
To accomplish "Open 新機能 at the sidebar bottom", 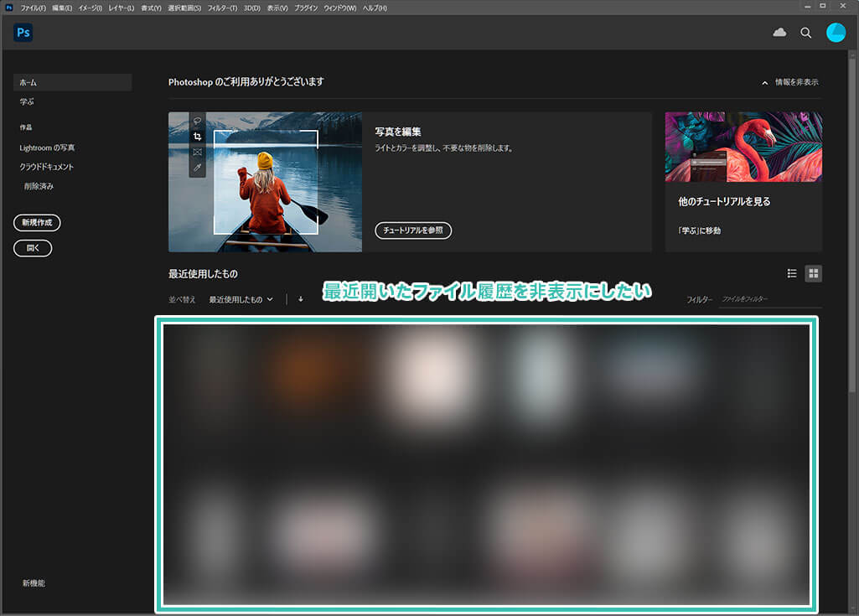I will pos(34,583).
